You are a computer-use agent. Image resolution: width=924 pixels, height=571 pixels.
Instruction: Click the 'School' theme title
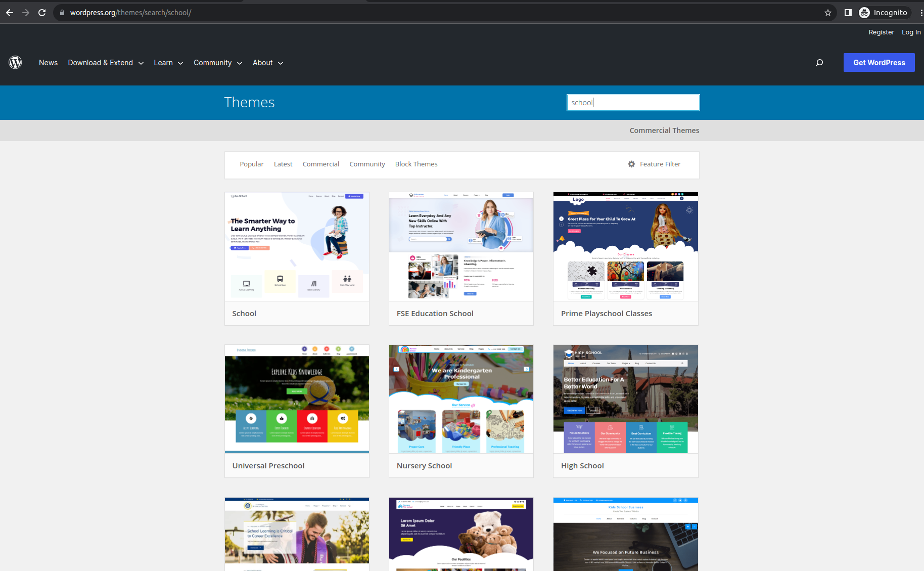pyautogui.click(x=244, y=314)
